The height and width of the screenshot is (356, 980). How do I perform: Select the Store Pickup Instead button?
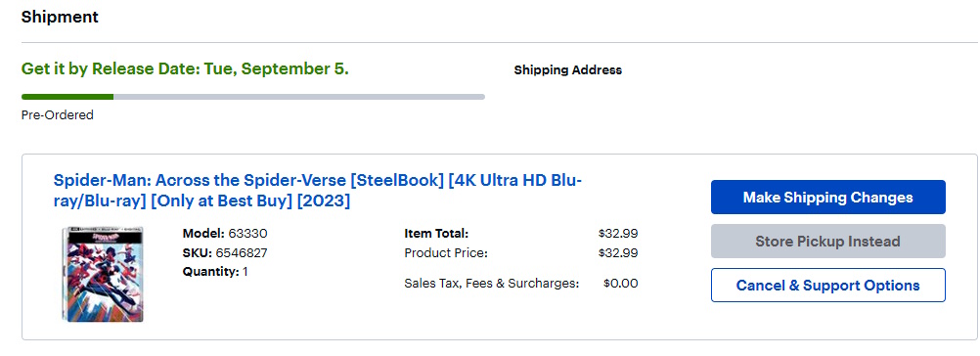point(828,241)
